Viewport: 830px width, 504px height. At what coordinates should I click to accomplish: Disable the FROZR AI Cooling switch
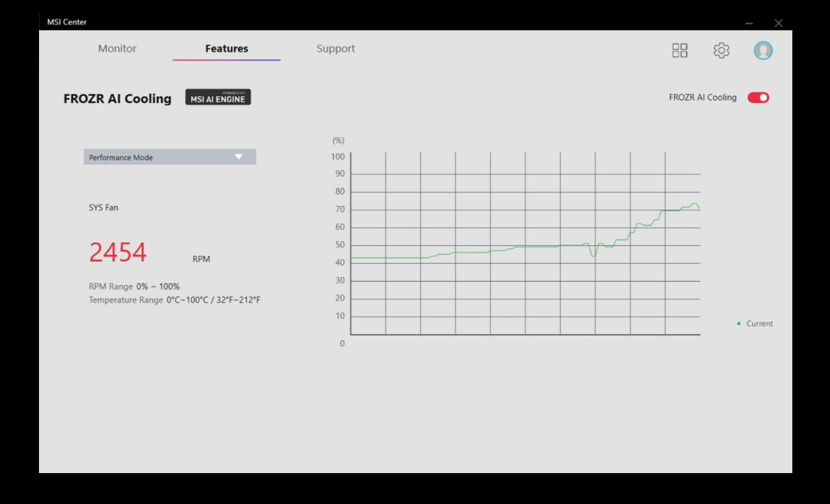(x=758, y=97)
